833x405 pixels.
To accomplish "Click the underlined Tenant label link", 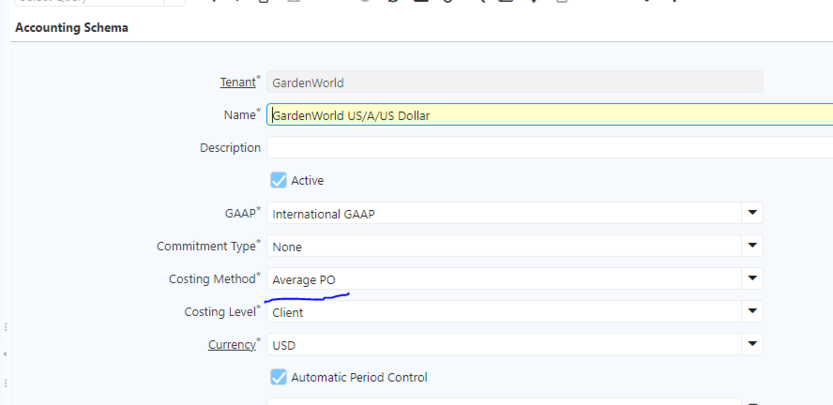I will tap(237, 82).
